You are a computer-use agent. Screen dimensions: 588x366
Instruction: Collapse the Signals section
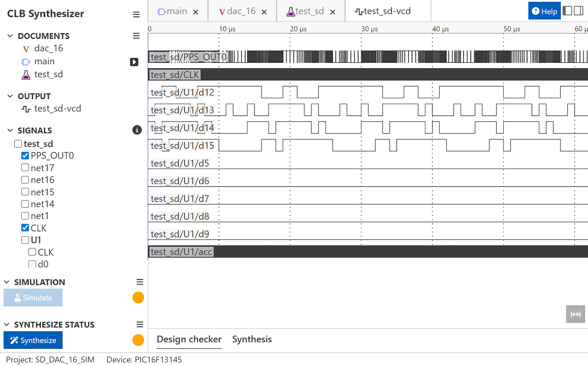10,130
